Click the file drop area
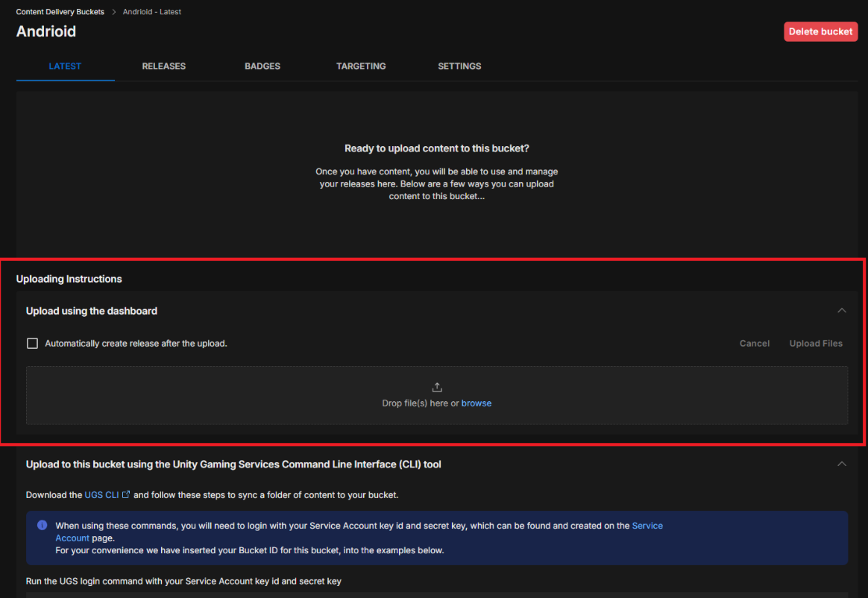The height and width of the screenshot is (598, 868). tap(437, 395)
